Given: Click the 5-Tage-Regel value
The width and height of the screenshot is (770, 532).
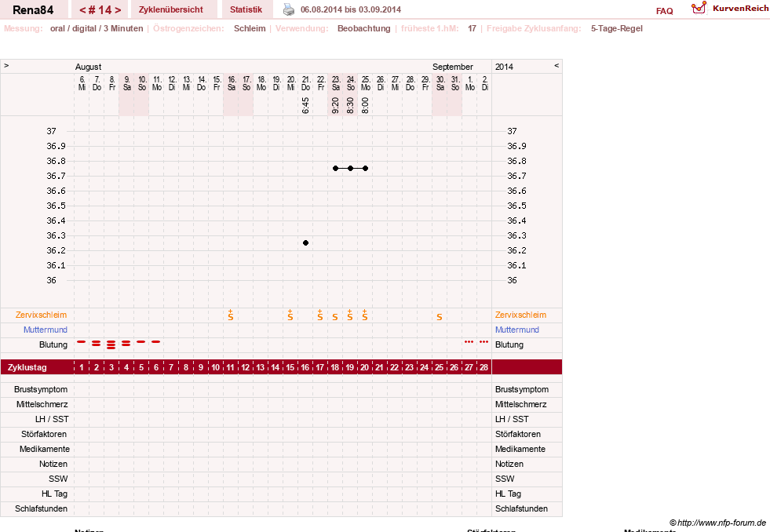Looking at the screenshot, I should point(617,28).
